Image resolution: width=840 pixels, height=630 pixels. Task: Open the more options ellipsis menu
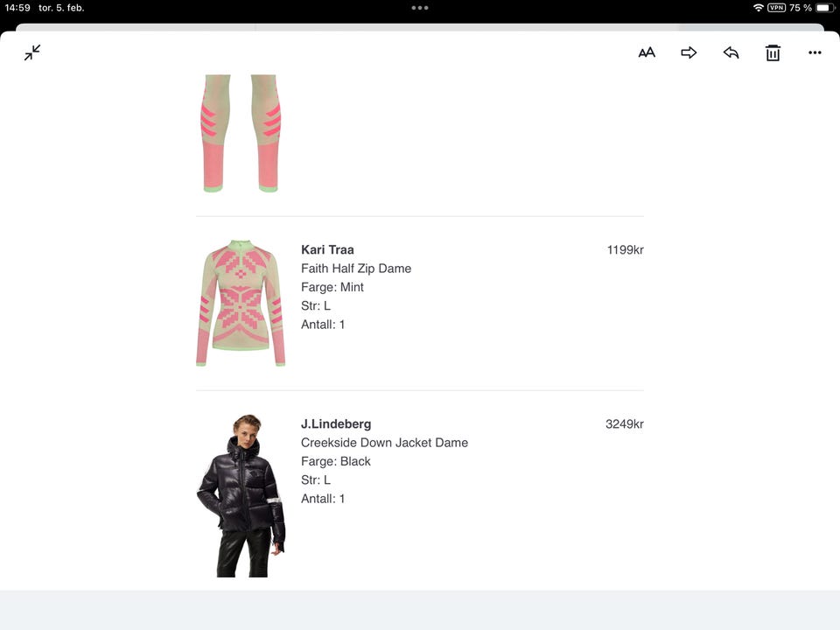[x=815, y=52]
